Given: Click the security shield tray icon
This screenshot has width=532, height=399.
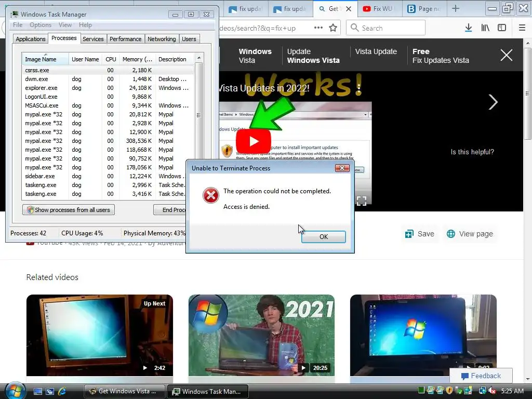Looking at the screenshot, I should pos(449,391).
